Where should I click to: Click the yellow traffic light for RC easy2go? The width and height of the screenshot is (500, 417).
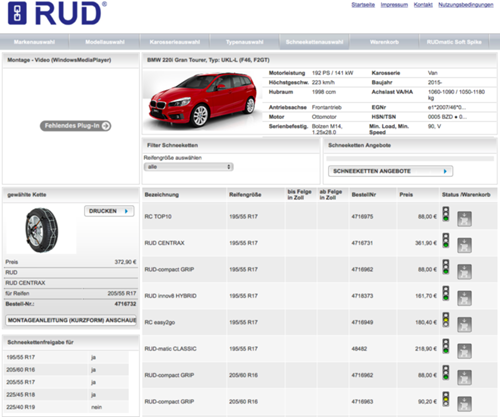click(446, 320)
